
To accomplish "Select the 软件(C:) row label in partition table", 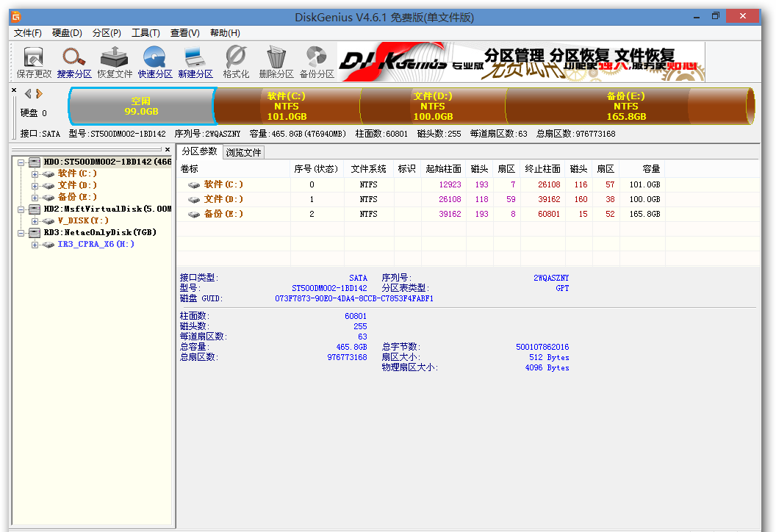I will pyautogui.click(x=223, y=184).
